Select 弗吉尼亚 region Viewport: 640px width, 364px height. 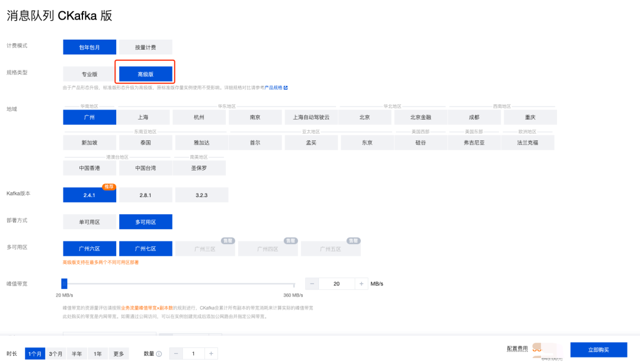point(474,143)
